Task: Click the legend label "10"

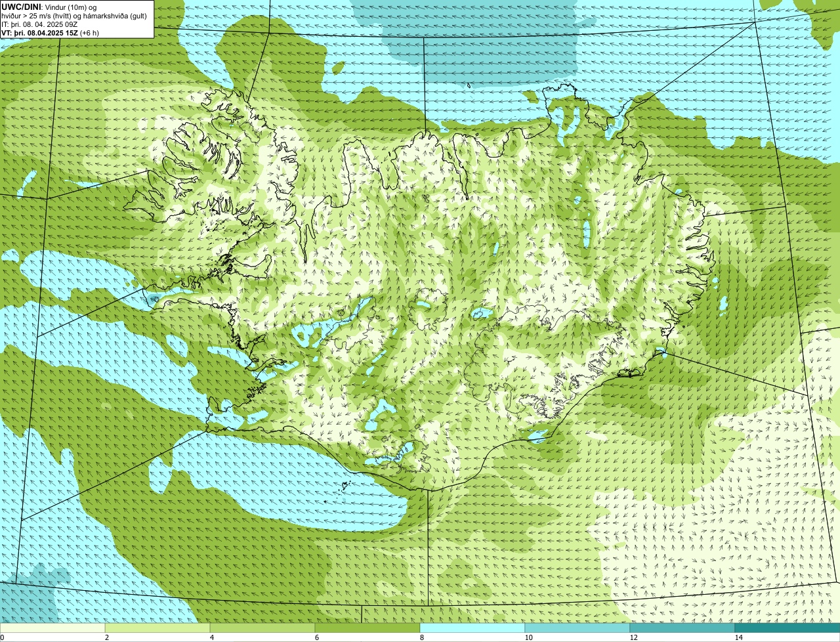Action: tap(528, 637)
